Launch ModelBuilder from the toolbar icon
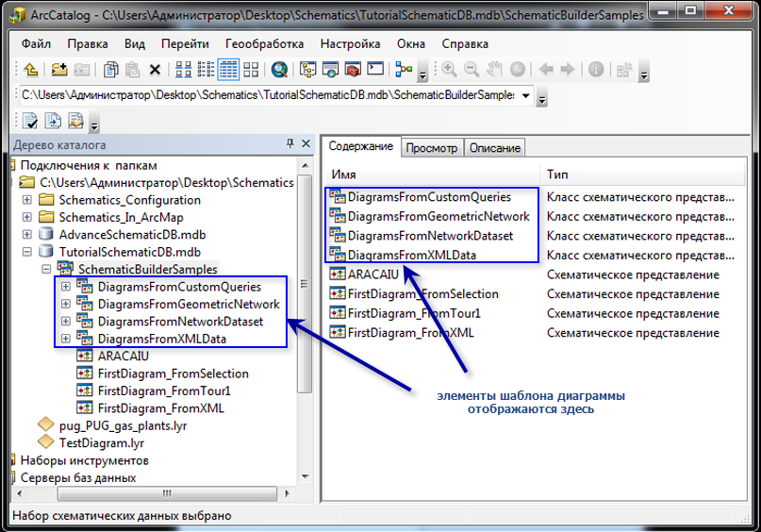Image resolution: width=761 pixels, height=532 pixels. 404,70
